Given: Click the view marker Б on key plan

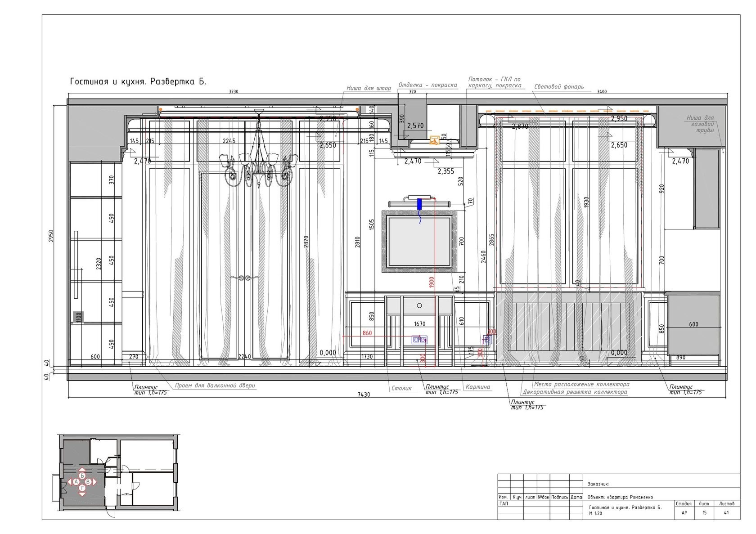Looking at the screenshot, I should 82,476.
